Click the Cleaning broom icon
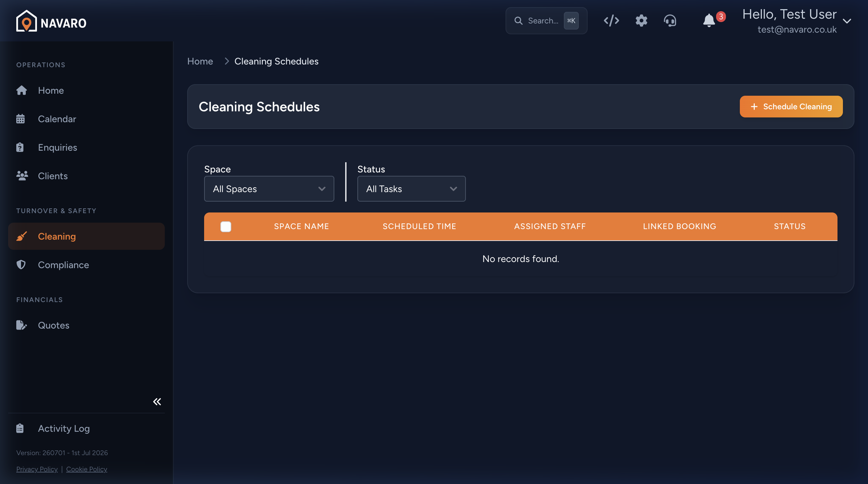This screenshot has height=484, width=868. tap(21, 236)
